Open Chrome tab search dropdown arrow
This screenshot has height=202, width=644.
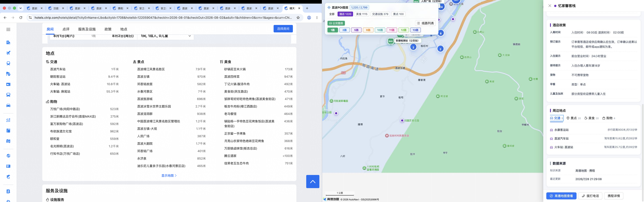21,8
